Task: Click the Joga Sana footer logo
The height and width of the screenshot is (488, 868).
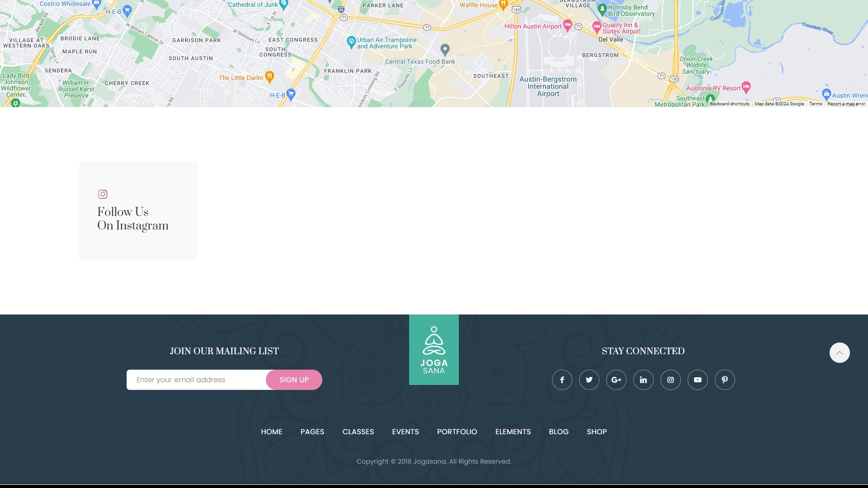Action: [434, 350]
